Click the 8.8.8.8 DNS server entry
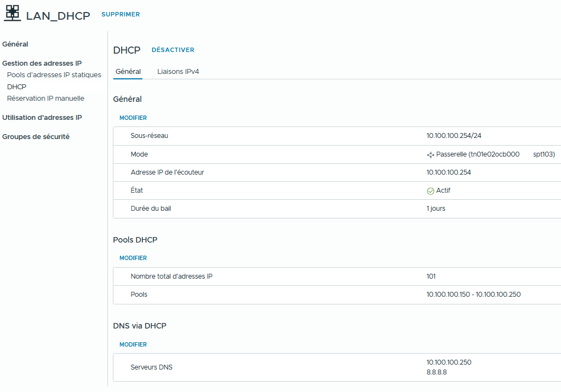This screenshot has width=561, height=392. (x=437, y=372)
